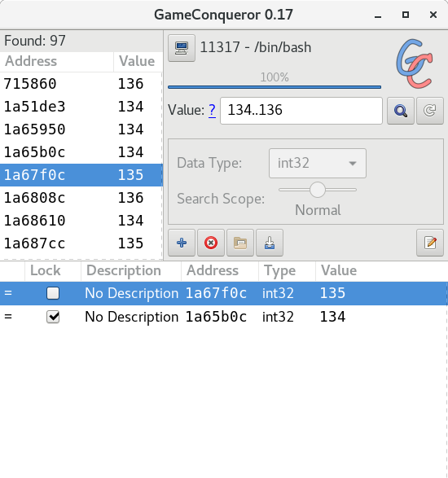Change the lock mode '=' of the 1a65b0c row

pyautogui.click(x=8, y=317)
